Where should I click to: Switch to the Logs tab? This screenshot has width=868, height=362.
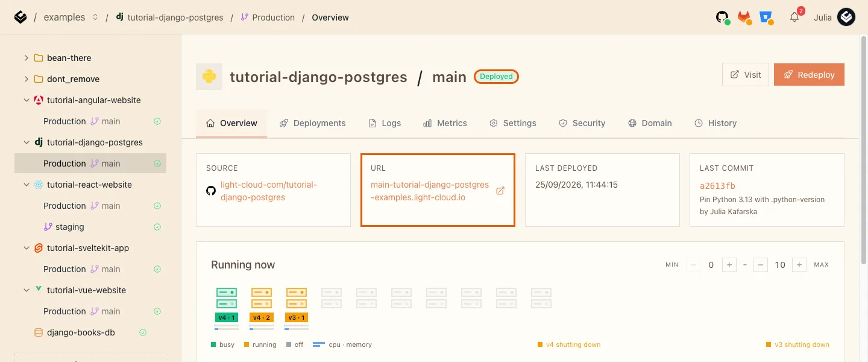pyautogui.click(x=385, y=123)
